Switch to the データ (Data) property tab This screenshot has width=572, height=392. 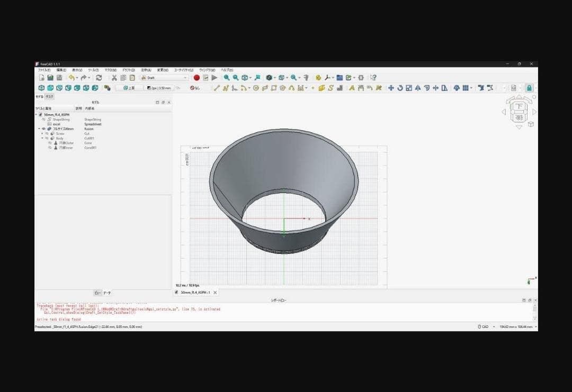(107, 293)
